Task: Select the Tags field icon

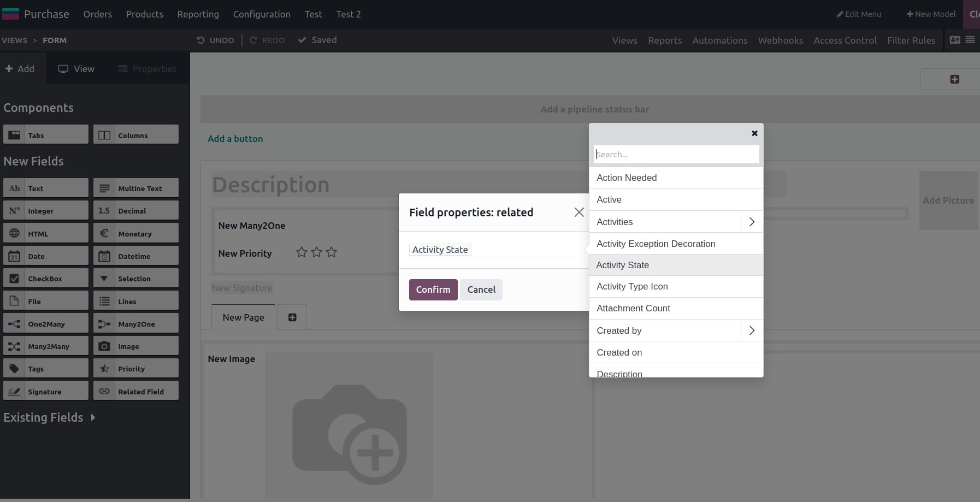Action: tap(15, 368)
